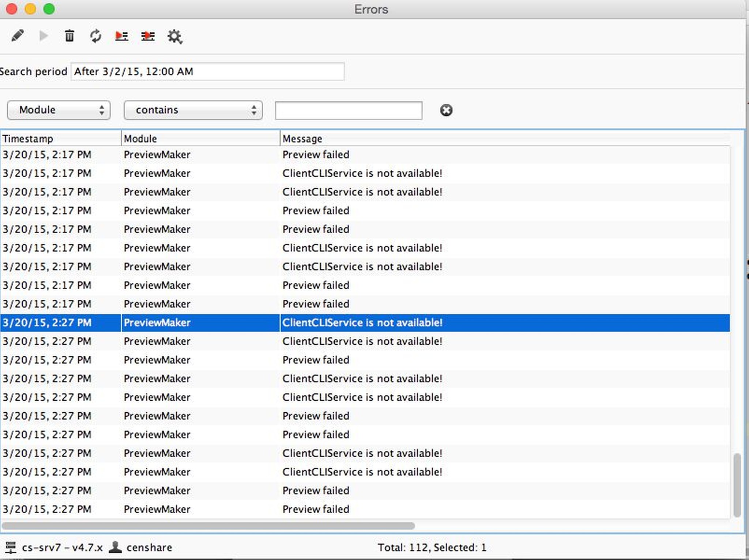Click the horizontal scrollbar at bottom

pyautogui.click(x=208, y=526)
